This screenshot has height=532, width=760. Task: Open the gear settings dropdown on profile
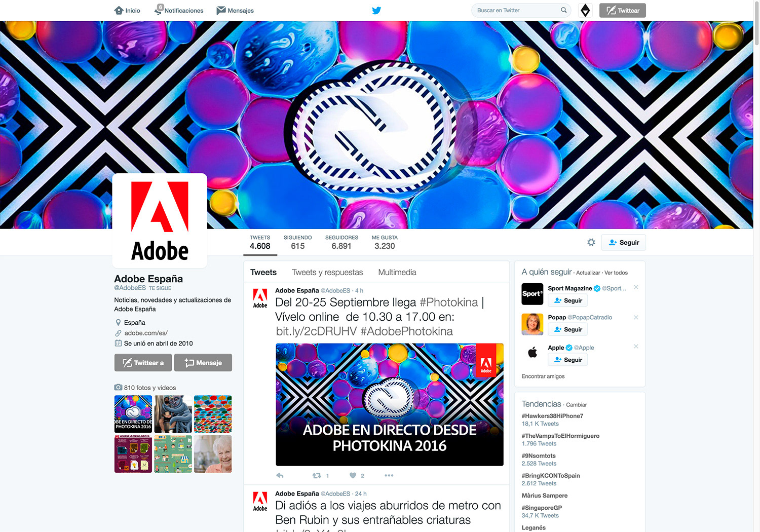click(591, 242)
